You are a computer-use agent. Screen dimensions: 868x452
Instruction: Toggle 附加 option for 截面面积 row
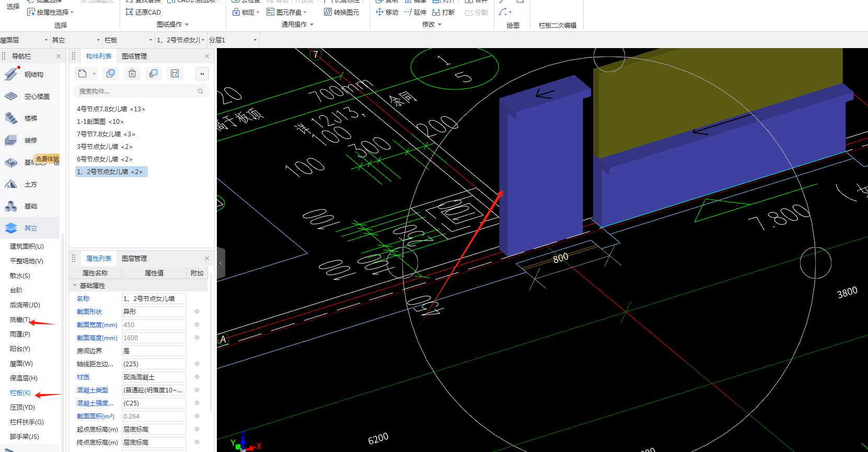pos(197,416)
